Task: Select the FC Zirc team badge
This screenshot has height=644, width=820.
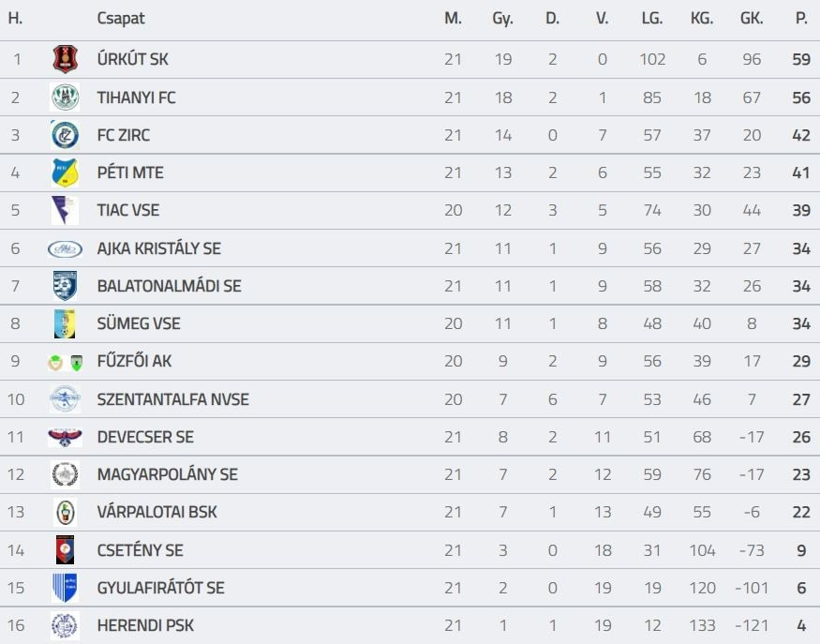Action: click(65, 135)
